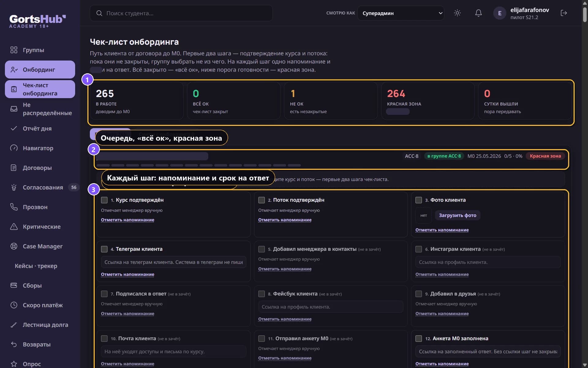Select Чек-лист онбординга in the sidebar
Image resolution: width=588 pixels, height=368 pixels.
(x=40, y=89)
